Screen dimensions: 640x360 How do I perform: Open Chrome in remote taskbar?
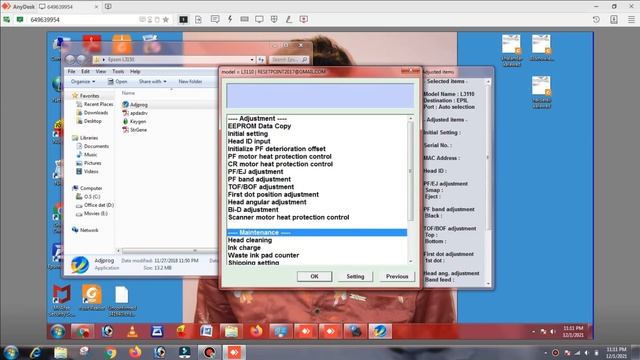83,331
